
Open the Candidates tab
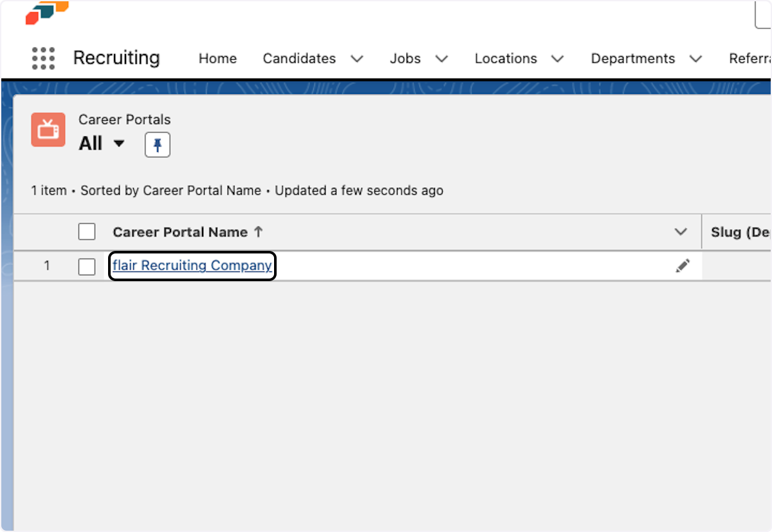[x=299, y=59]
